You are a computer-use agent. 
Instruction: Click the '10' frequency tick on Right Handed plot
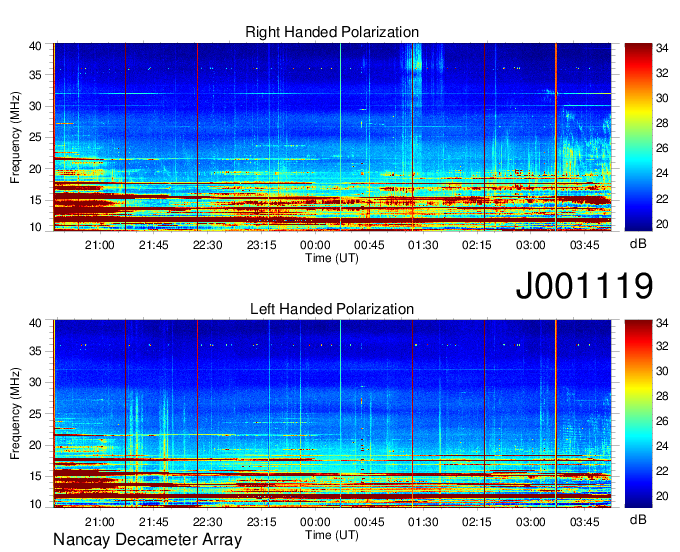coord(35,227)
